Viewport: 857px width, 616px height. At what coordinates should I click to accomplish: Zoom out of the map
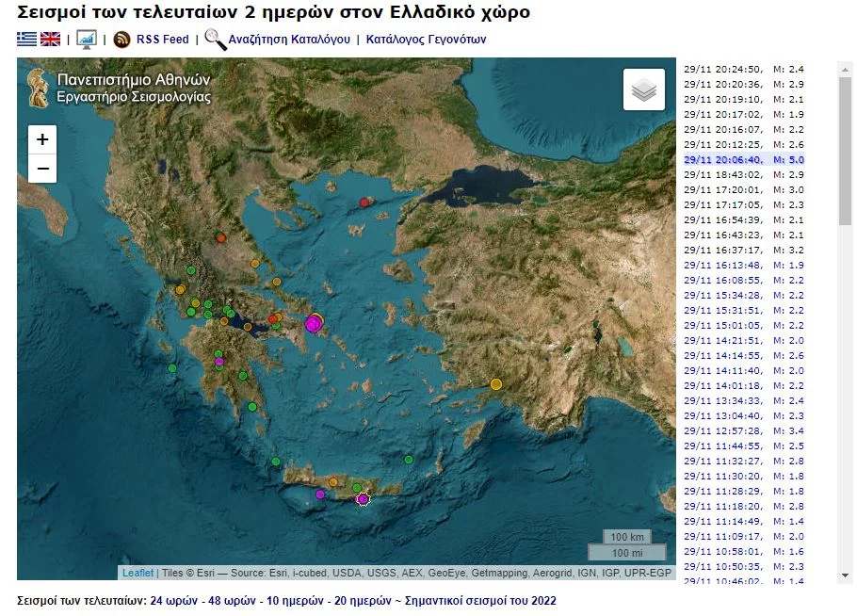tap(42, 169)
